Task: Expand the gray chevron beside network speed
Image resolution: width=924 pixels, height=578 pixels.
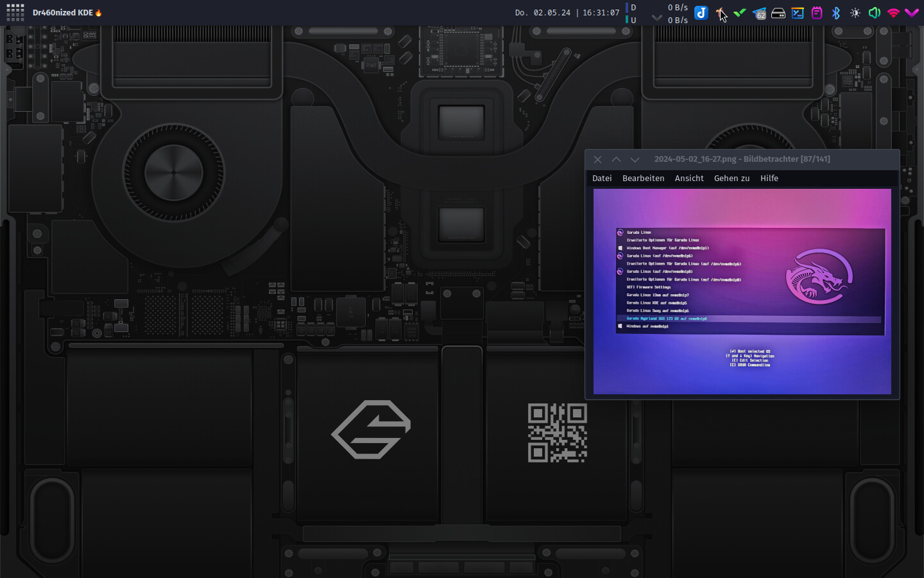Action: (x=656, y=18)
